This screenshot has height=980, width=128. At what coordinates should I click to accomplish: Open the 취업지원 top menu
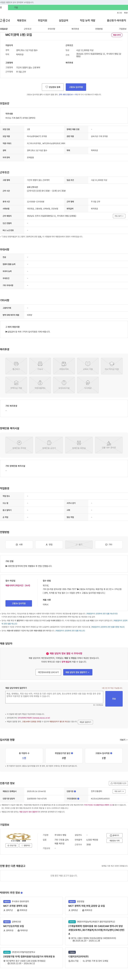tap(42, 21)
